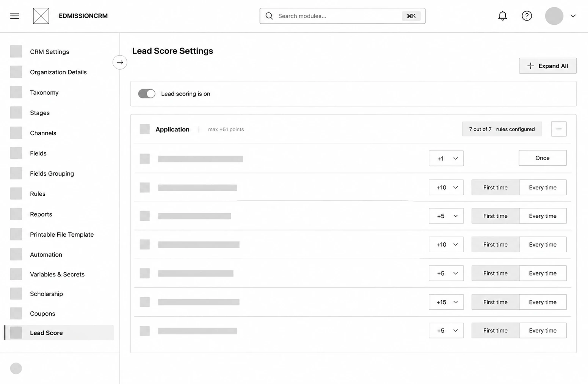Image resolution: width=588 pixels, height=384 pixels.
Task: Expand the account chevron beside the avatar
Action: pos(573,16)
